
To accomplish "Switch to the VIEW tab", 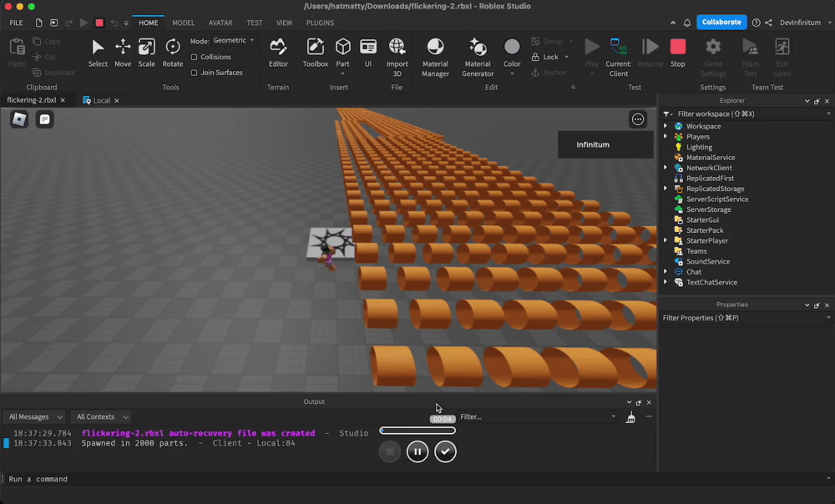I will (285, 23).
